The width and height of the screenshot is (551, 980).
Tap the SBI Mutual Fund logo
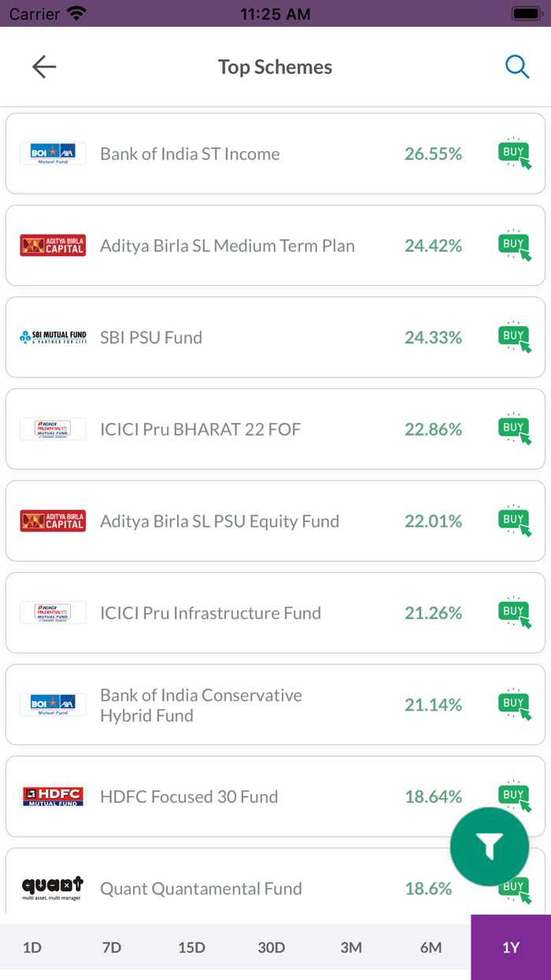(53, 337)
